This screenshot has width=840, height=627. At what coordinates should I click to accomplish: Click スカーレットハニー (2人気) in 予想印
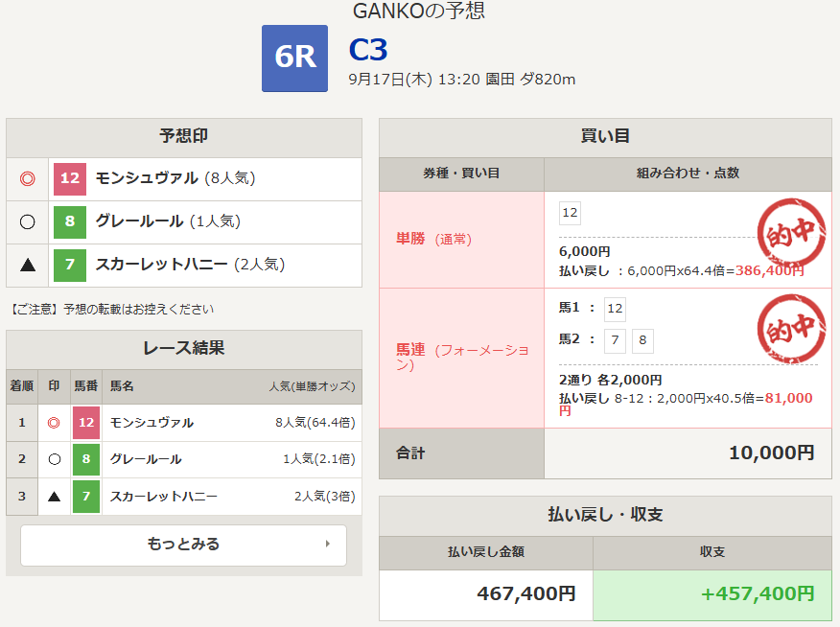point(190,265)
